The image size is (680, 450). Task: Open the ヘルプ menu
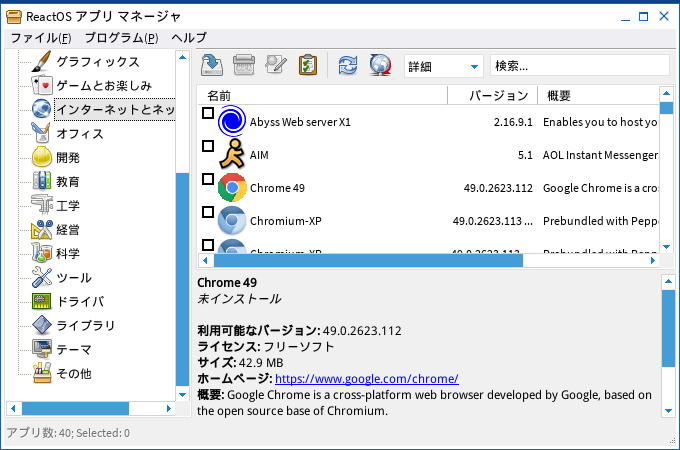(189, 38)
